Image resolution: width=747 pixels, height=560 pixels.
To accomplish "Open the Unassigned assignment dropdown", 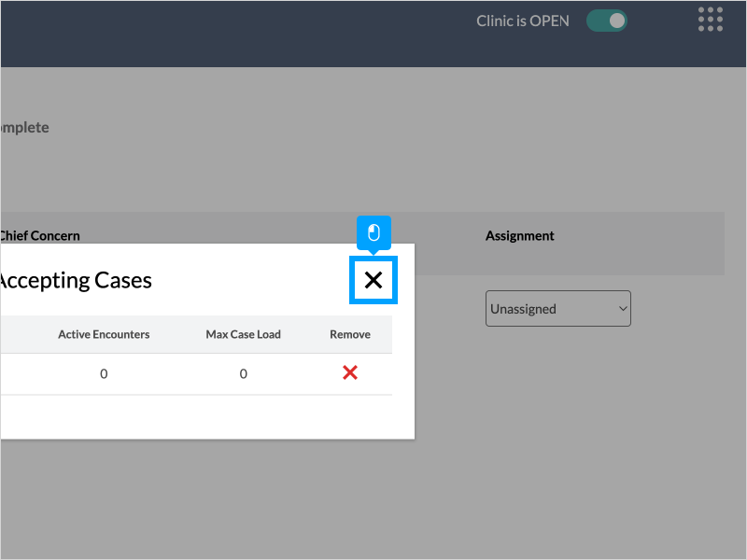I will (557, 309).
